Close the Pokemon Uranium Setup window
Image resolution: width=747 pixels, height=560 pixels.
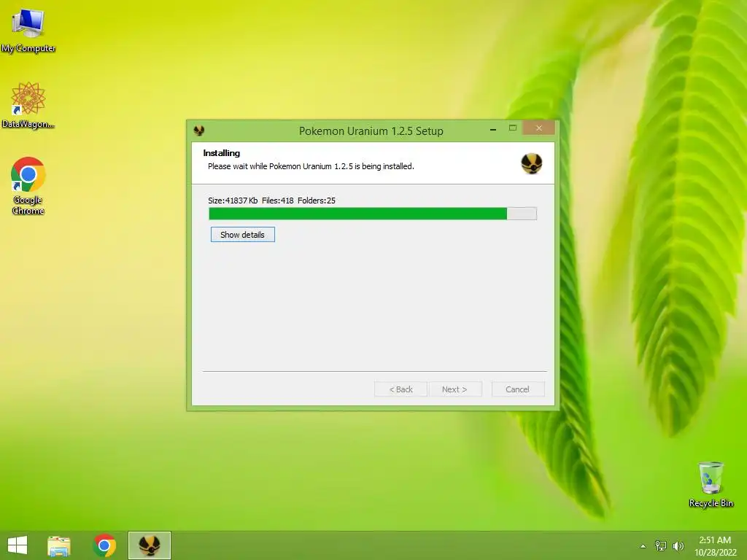click(539, 128)
